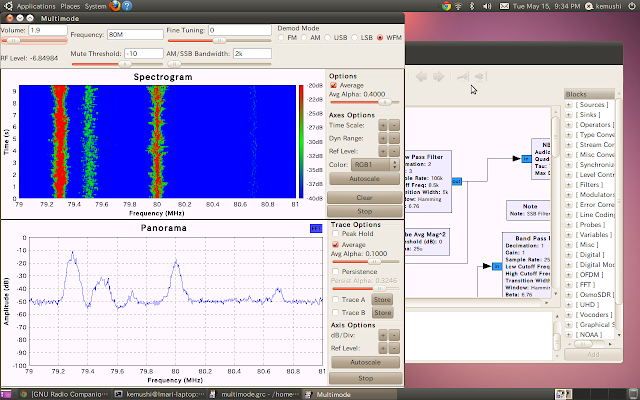Image resolution: width=640 pixels, height=400 pixels.
Task: Raise Panorama Ref Level with plus button
Action: tap(382, 349)
